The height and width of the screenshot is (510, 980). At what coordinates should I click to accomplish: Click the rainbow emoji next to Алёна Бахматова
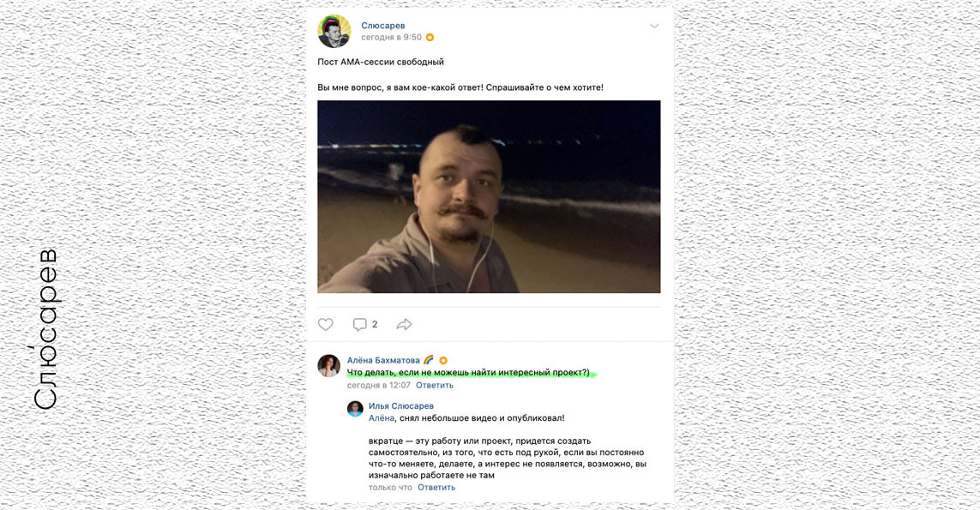(428, 360)
